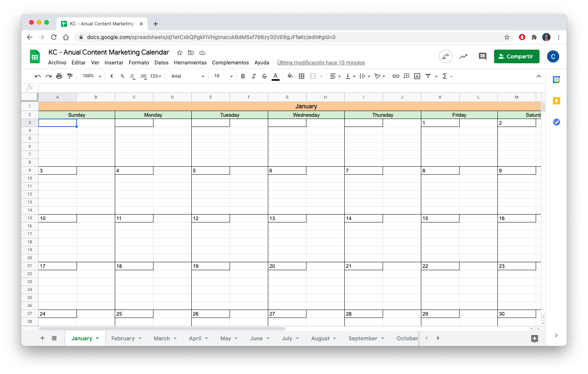Decrease decimal places icon
Viewport: 588px width, 374px height.
pyautogui.click(x=132, y=76)
